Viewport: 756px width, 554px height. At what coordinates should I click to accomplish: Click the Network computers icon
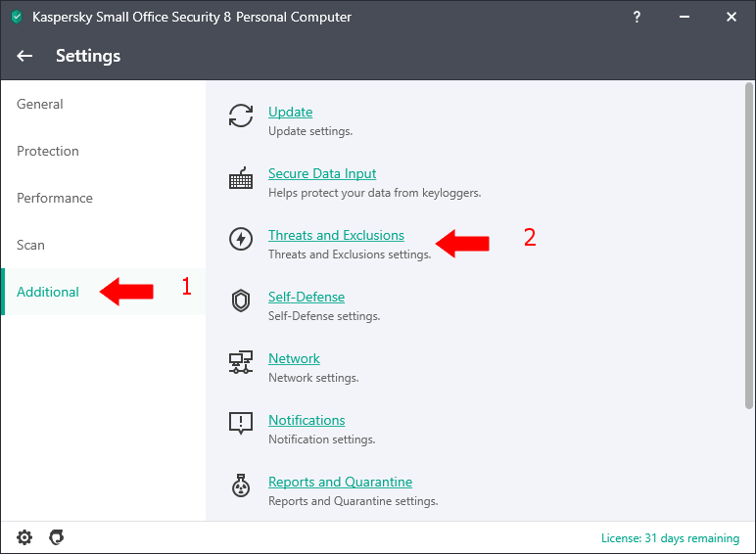(241, 362)
